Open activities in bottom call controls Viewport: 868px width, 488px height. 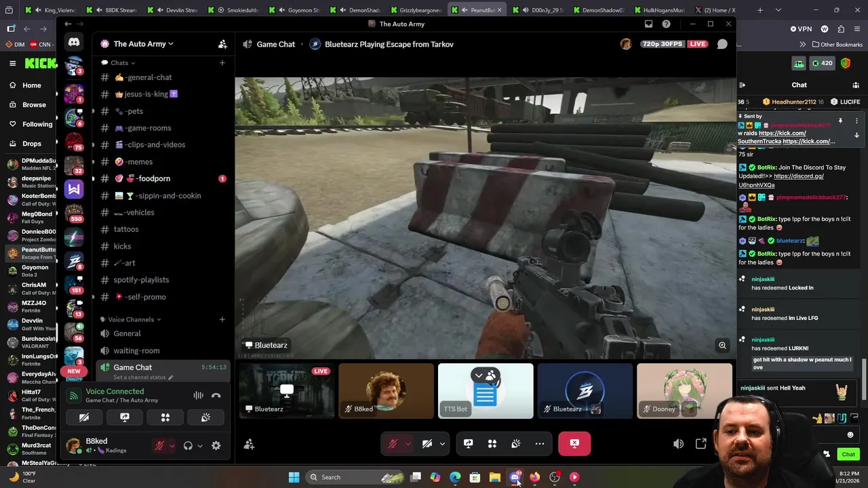point(492,444)
